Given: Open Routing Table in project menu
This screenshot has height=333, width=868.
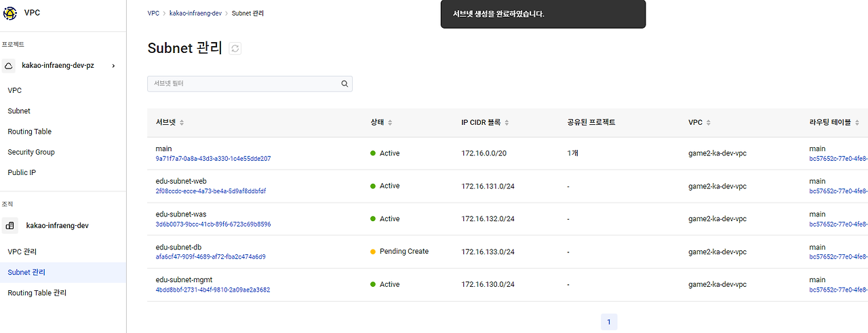Looking at the screenshot, I should [30, 132].
